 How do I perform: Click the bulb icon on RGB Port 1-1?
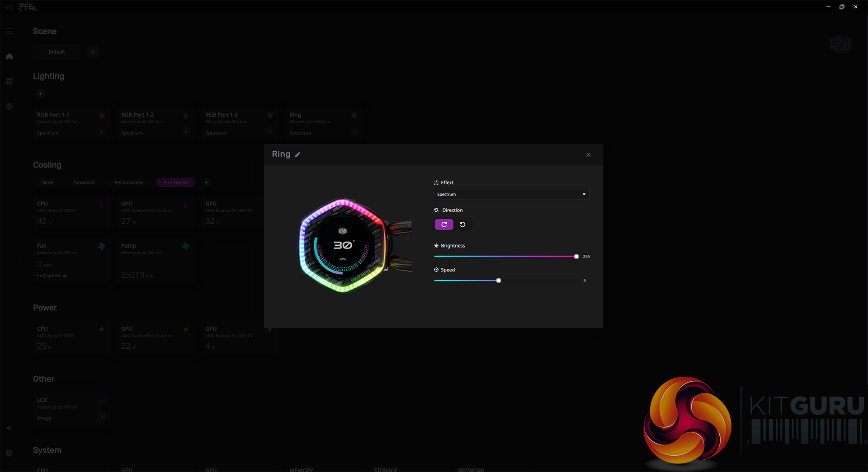pos(102,116)
